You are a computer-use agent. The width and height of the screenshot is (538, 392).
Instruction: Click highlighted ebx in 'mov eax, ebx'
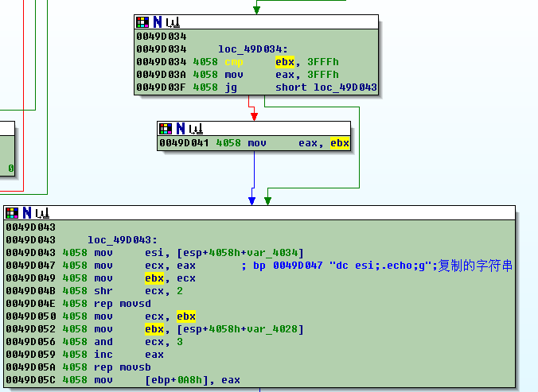[340, 143]
